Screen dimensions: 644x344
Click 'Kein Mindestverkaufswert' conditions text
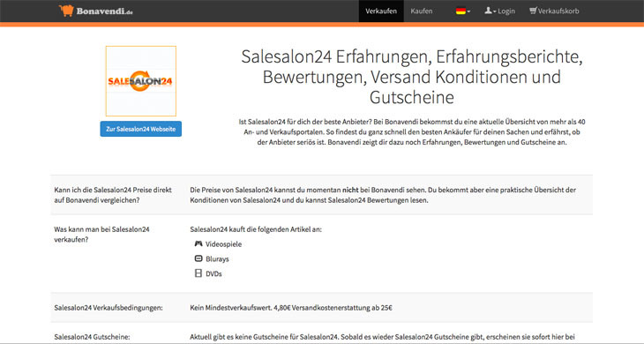coord(291,308)
